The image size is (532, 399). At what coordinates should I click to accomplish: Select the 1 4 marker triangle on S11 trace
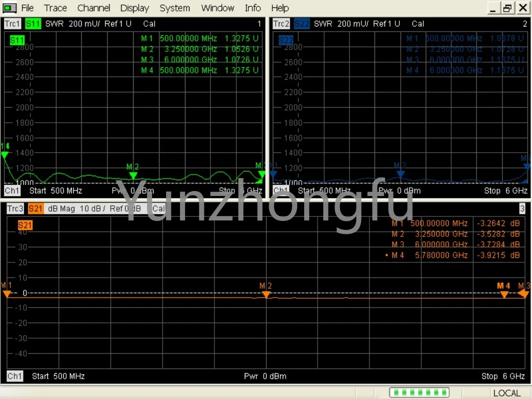[x=4, y=155]
